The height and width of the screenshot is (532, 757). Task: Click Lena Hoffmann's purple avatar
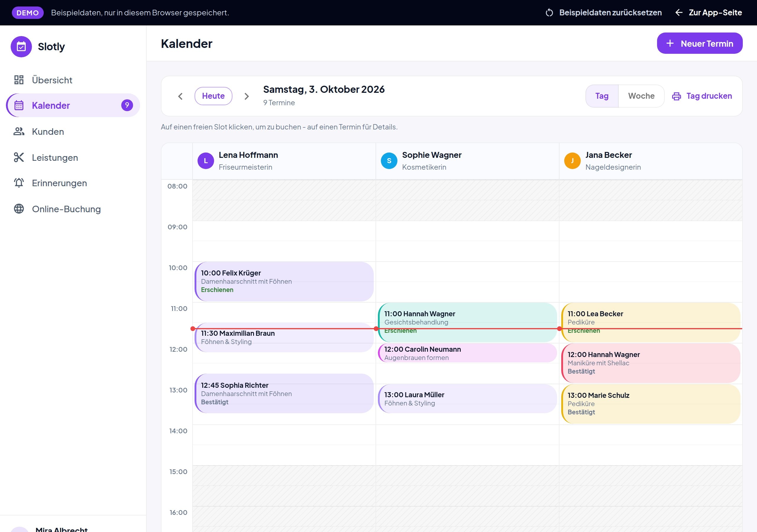coord(206,161)
